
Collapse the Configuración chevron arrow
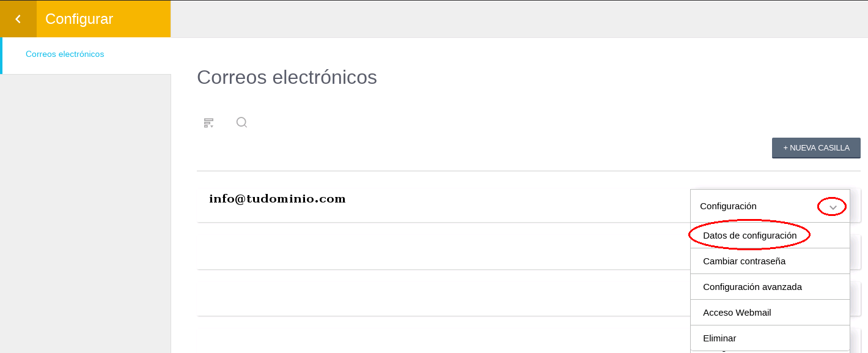(833, 207)
